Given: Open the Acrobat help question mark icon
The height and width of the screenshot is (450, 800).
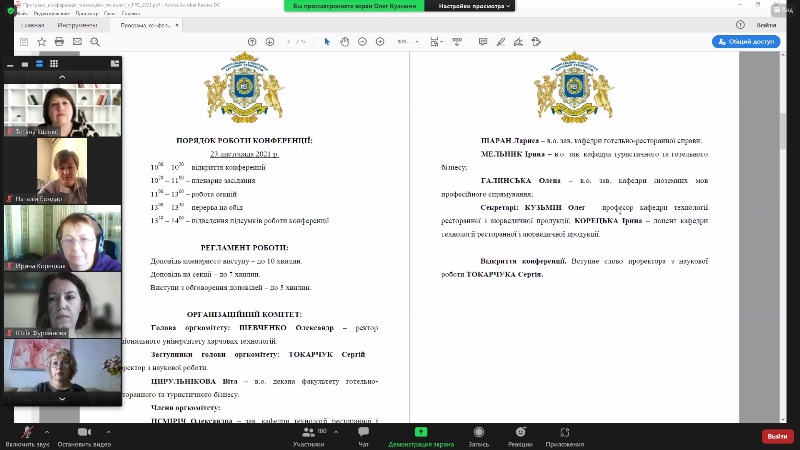Looking at the screenshot, I should (740, 24).
